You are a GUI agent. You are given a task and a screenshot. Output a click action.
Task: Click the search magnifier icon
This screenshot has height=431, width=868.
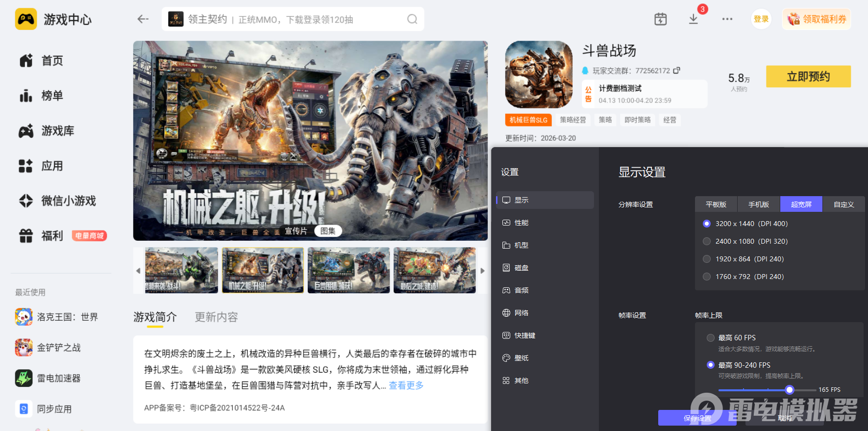412,19
